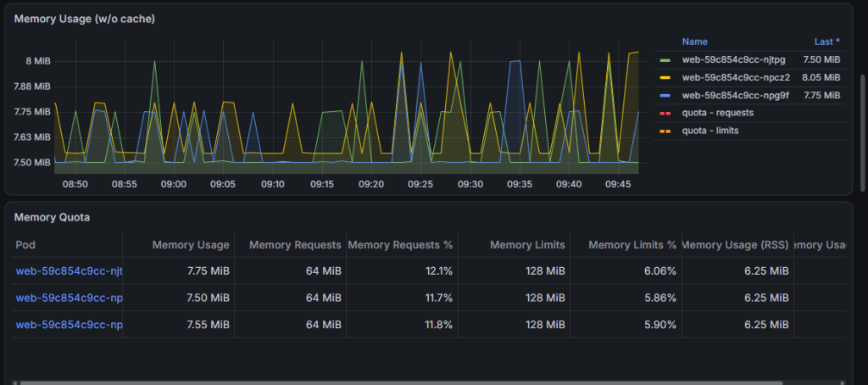Sort table by Pod column header

(25, 245)
